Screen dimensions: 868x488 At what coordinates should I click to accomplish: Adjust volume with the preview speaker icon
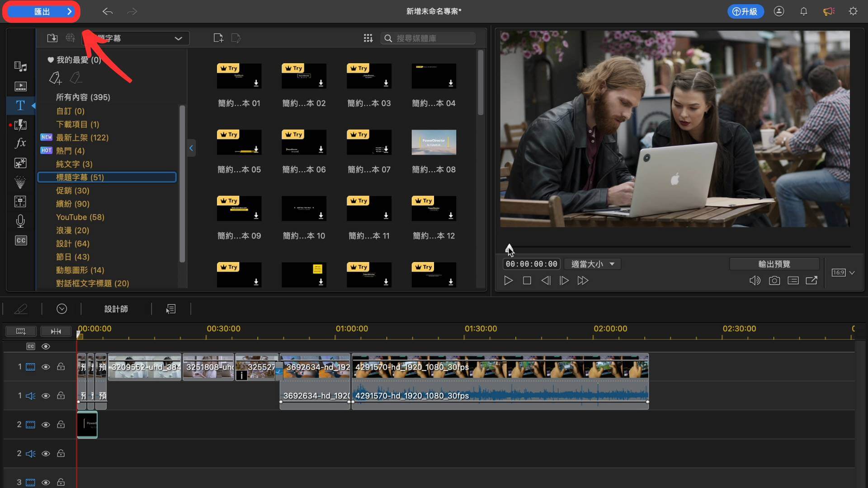click(755, 281)
